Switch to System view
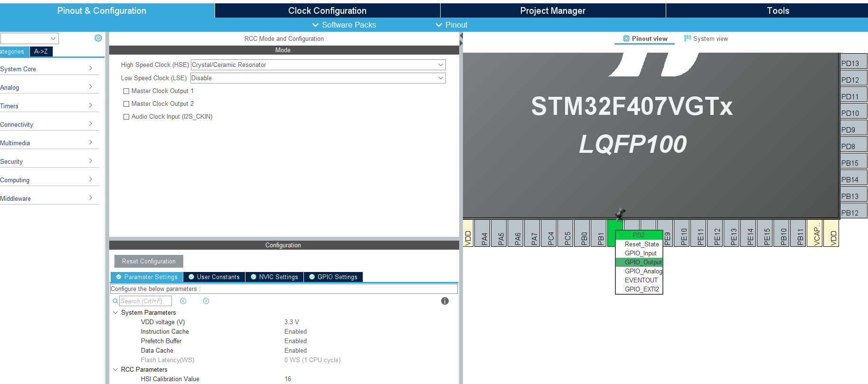 (x=706, y=38)
